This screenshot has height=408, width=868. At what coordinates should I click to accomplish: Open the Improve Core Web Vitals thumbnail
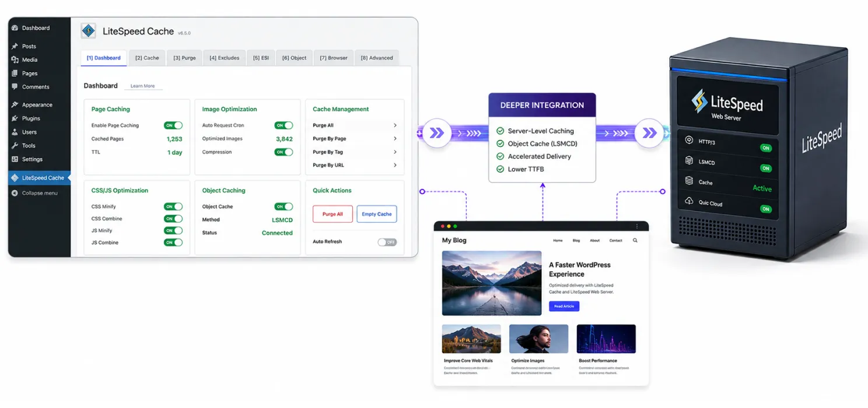(x=471, y=339)
